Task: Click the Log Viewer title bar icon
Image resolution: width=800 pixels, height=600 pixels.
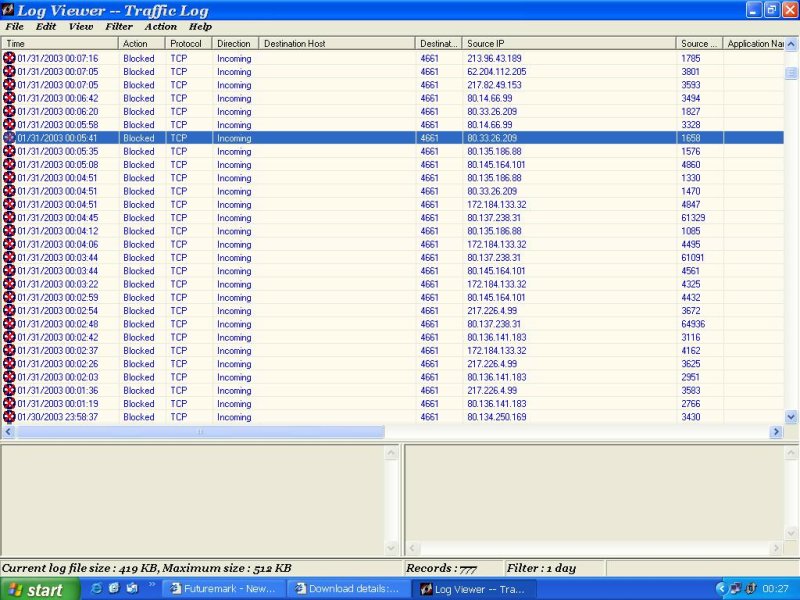Action: pos(8,10)
